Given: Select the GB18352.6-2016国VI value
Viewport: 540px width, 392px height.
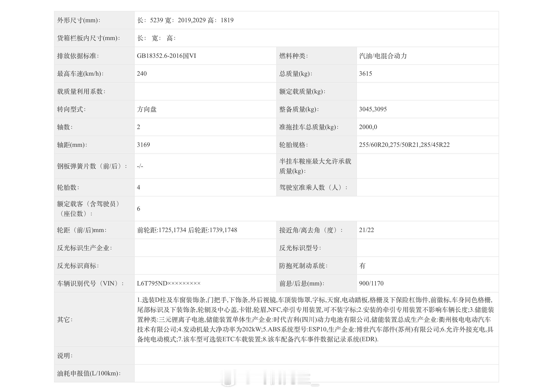Looking at the screenshot, I should pos(166,56).
